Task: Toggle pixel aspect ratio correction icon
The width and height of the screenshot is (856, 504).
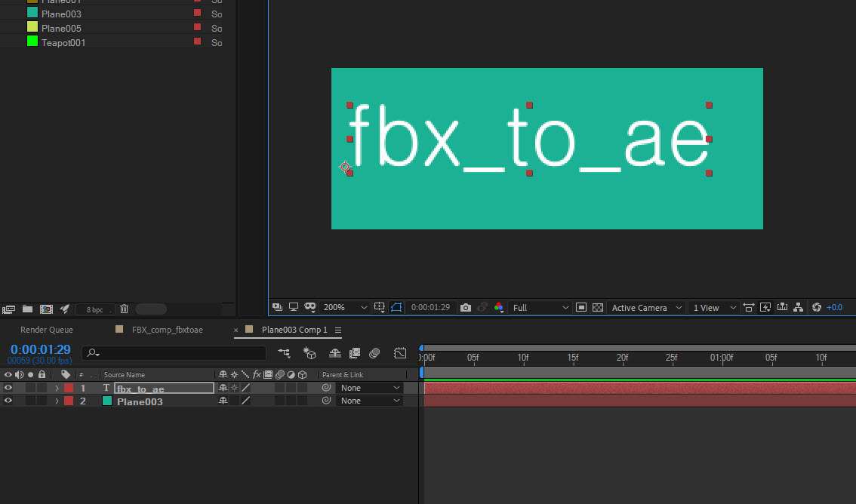Action: pos(749,308)
